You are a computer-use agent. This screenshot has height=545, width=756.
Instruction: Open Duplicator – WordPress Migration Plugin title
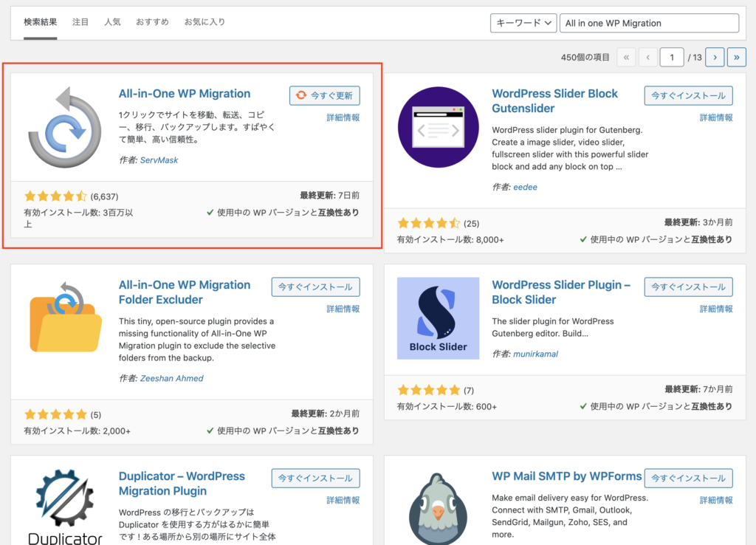tap(182, 483)
